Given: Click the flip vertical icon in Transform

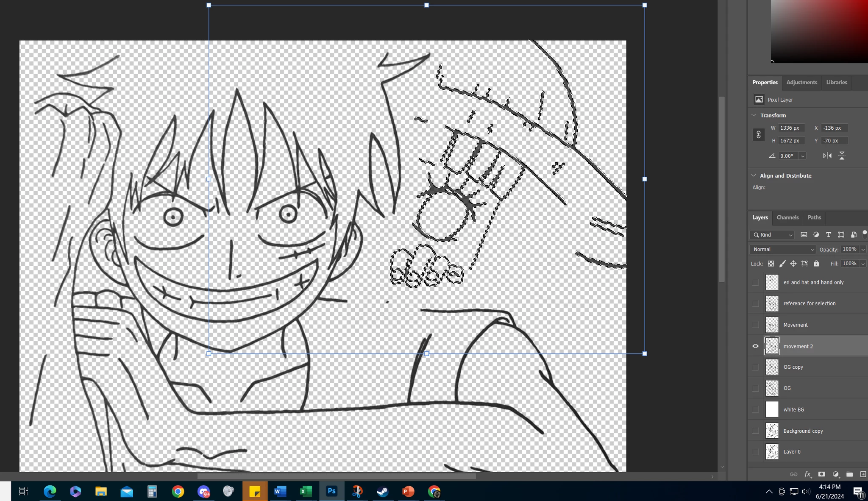Looking at the screenshot, I should tap(842, 156).
